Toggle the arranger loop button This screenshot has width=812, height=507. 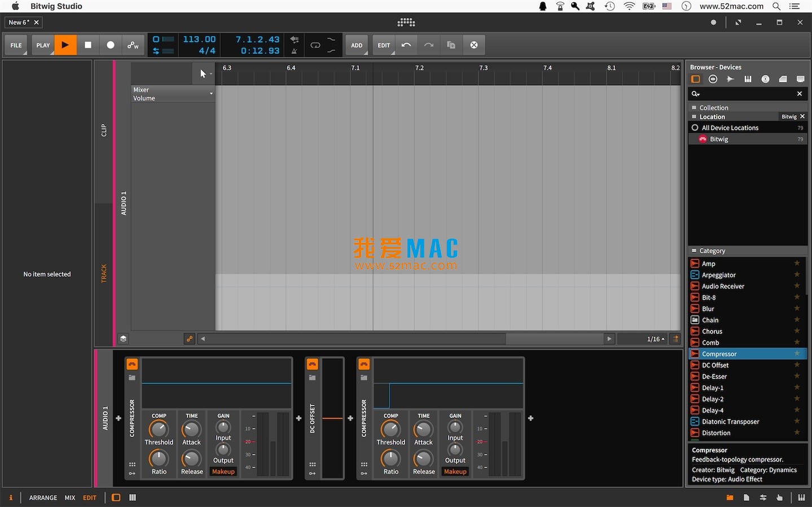[x=315, y=45]
